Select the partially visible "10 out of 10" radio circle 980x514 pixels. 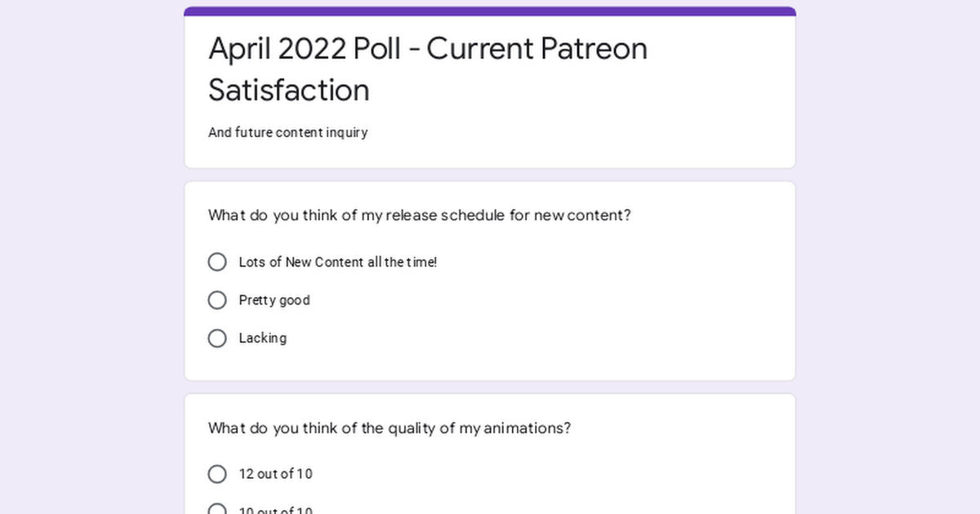pos(217,508)
